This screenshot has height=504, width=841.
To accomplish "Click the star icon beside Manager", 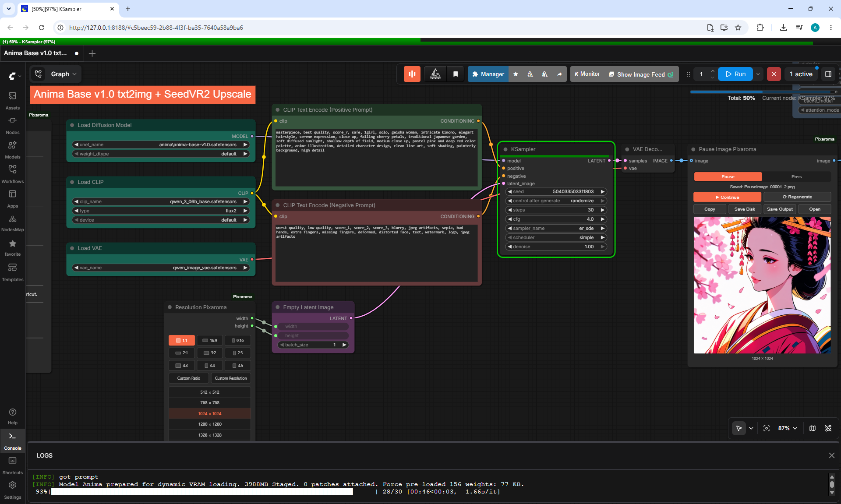I will (x=516, y=74).
